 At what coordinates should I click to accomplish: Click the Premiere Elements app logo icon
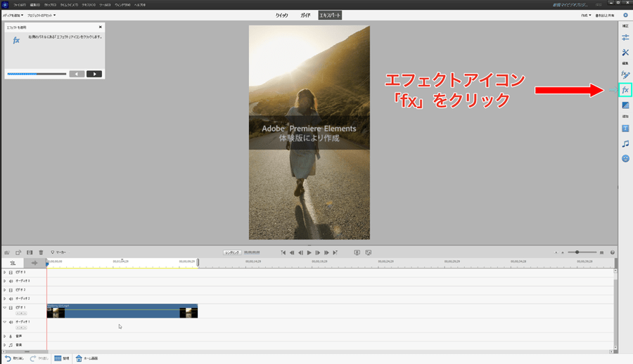[5, 5]
